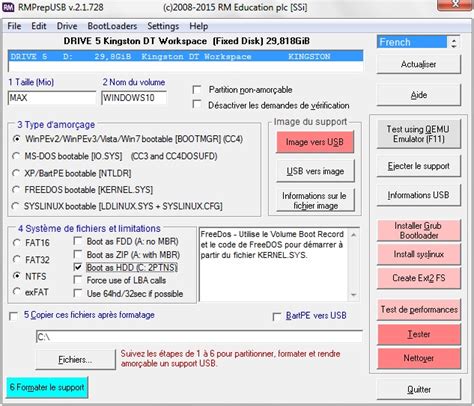Tick Copier ces fichiers après formatage

[14, 316]
